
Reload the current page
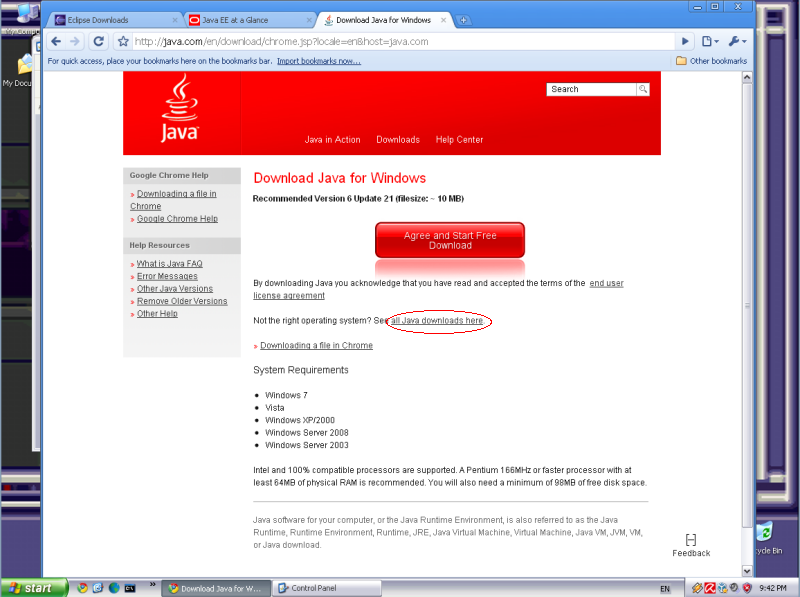pyautogui.click(x=99, y=41)
